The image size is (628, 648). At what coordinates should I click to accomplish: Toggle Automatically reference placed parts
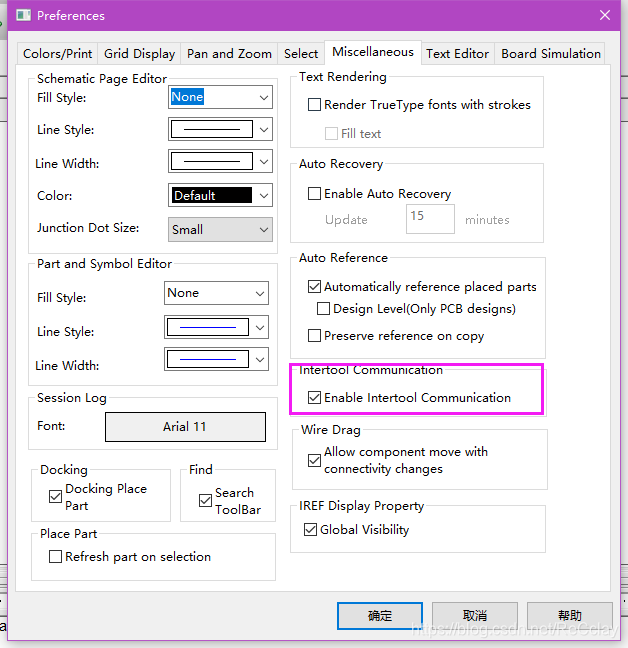tap(314, 286)
